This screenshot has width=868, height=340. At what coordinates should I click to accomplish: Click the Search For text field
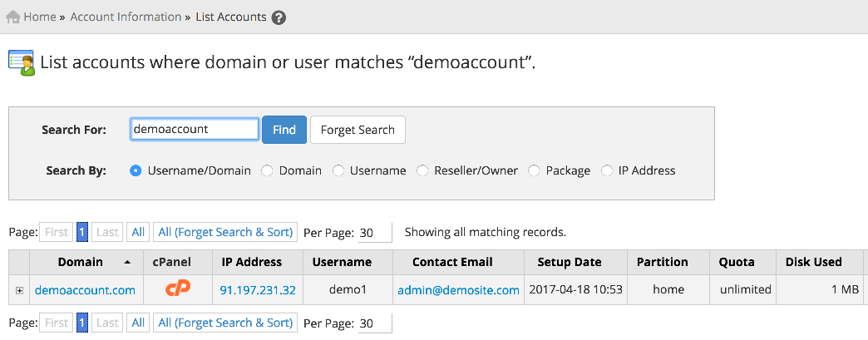(195, 129)
